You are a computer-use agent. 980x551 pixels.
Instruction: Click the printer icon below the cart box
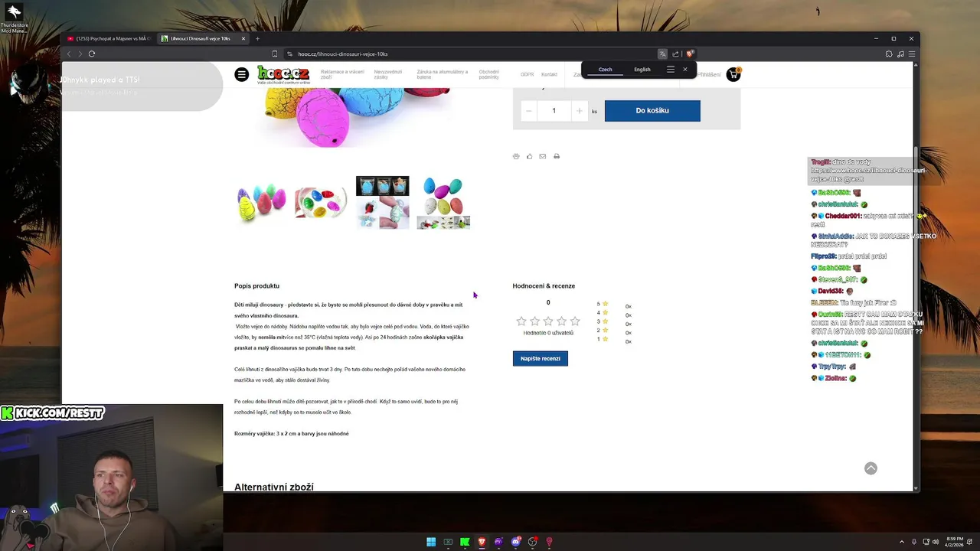[x=557, y=156]
